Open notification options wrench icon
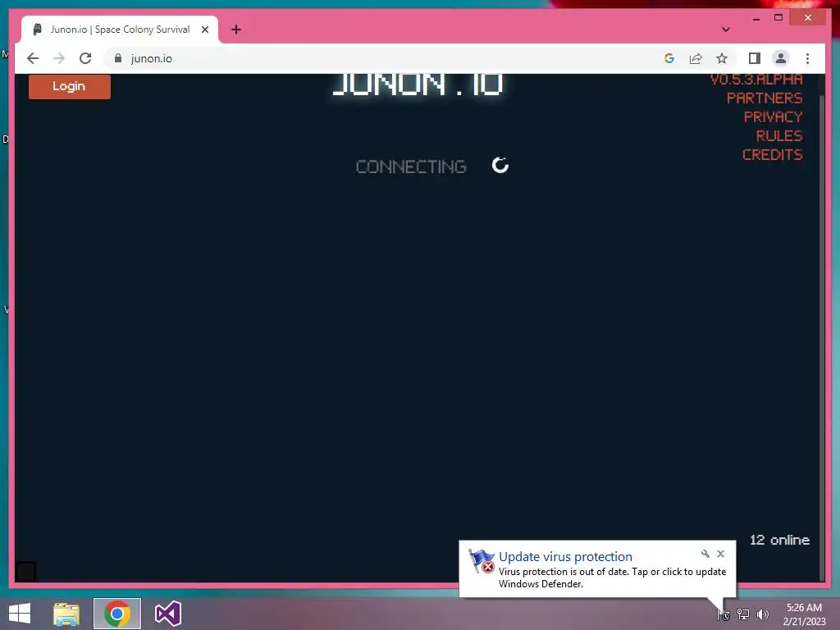The width and height of the screenshot is (840, 630). click(x=705, y=554)
